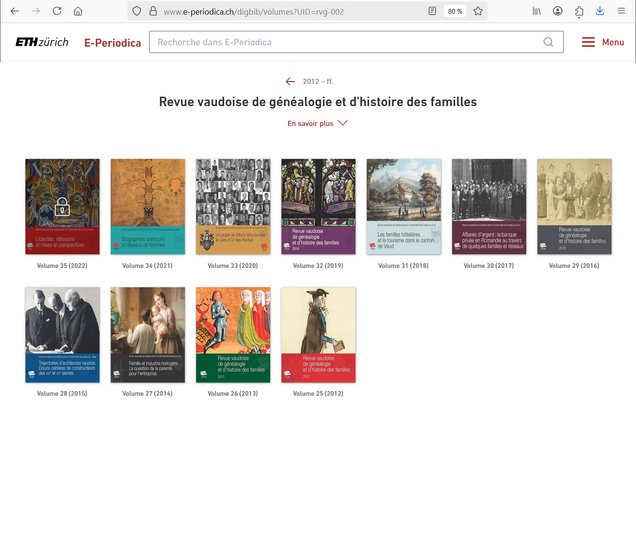Reload the current page

point(57,11)
